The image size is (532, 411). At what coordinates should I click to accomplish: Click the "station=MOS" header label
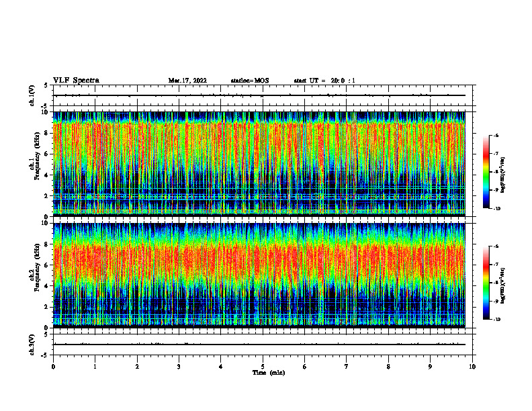[250, 81]
